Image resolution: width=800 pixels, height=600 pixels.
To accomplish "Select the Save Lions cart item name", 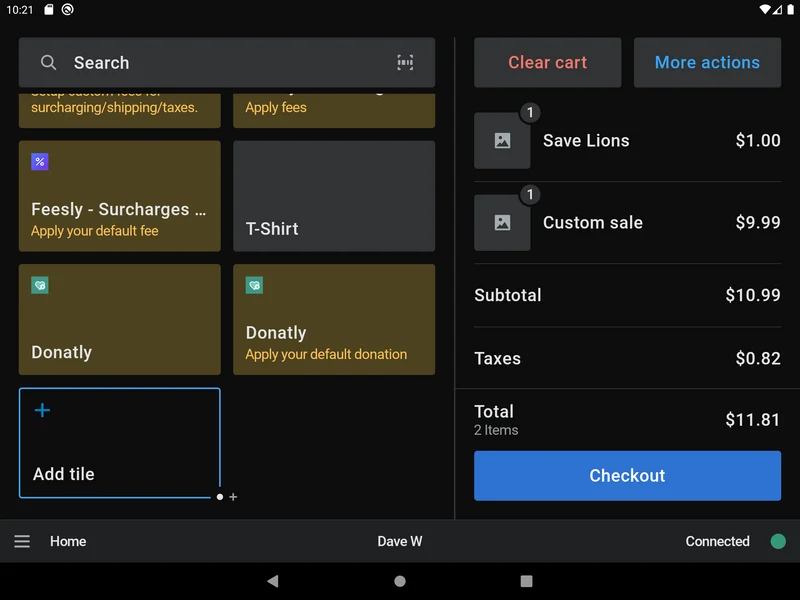I will coord(586,141).
